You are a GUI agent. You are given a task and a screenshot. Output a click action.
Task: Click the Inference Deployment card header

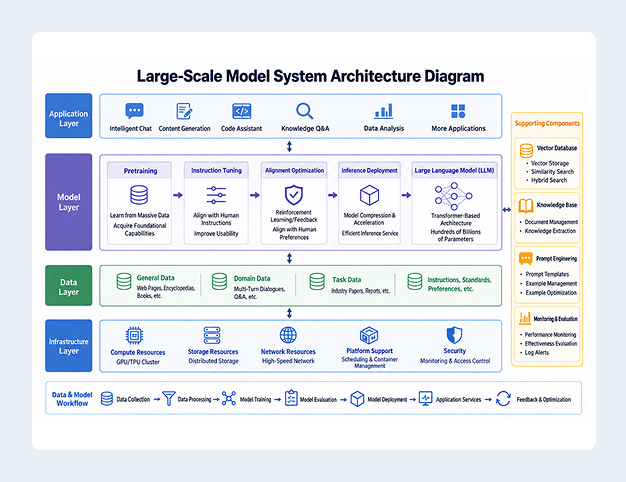pos(369,170)
